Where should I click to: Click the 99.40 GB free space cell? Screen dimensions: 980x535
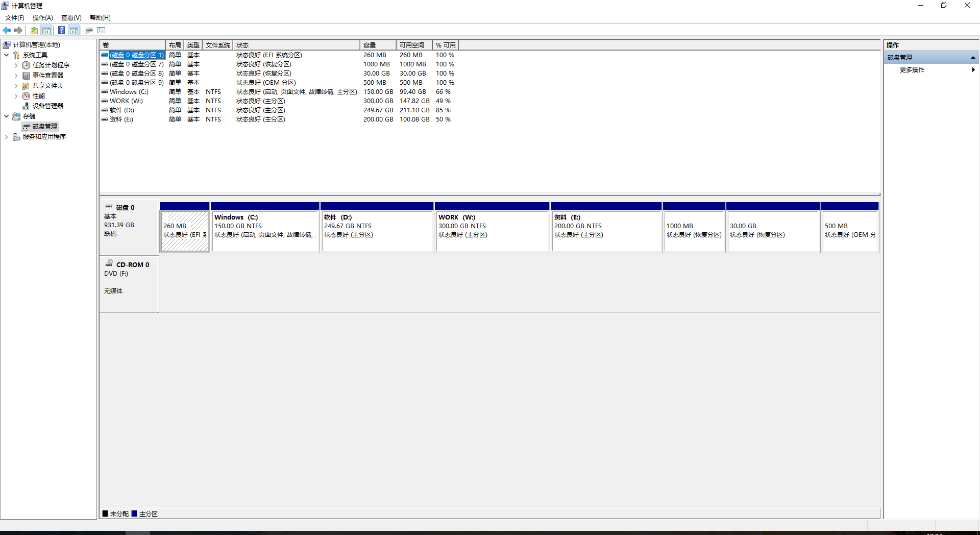coord(413,92)
